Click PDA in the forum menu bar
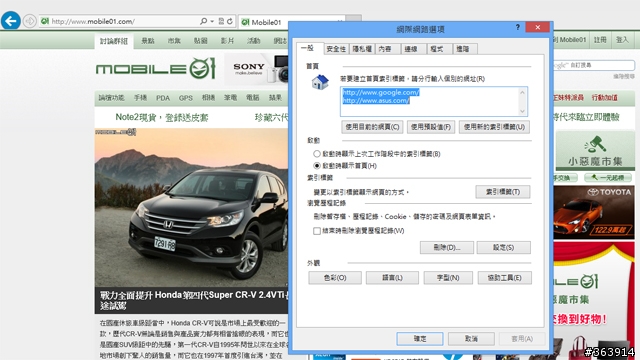 pos(163,98)
